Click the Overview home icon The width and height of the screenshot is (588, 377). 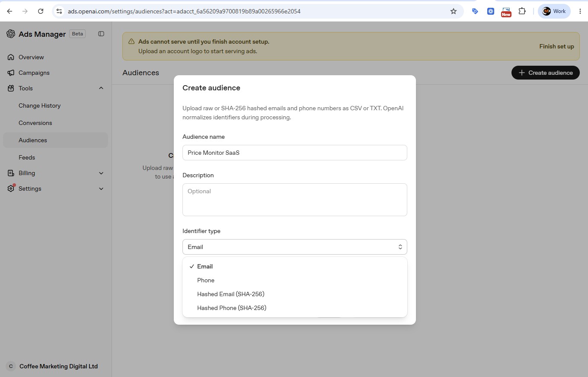pos(11,57)
